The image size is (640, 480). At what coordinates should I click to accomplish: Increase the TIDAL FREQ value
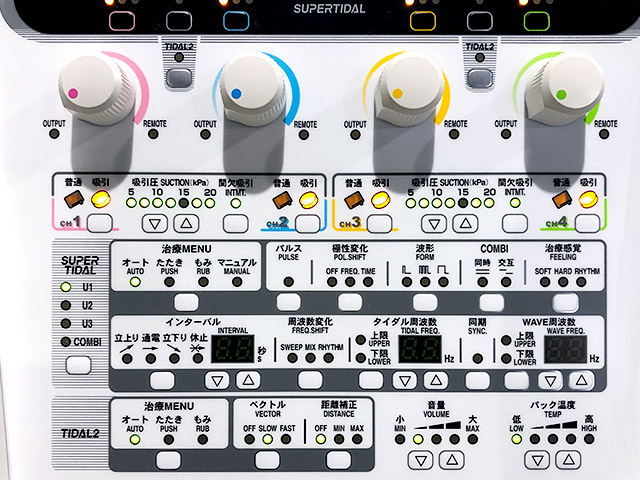(x=436, y=380)
